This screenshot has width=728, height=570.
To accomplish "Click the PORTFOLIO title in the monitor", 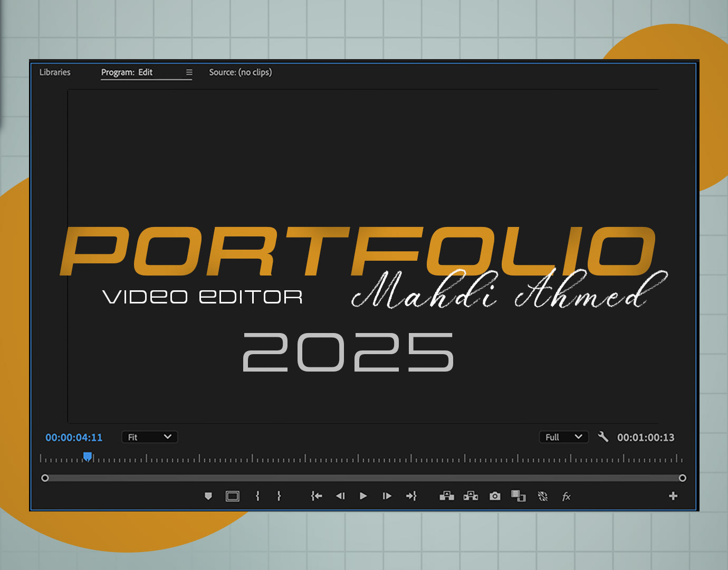I will coord(358,251).
